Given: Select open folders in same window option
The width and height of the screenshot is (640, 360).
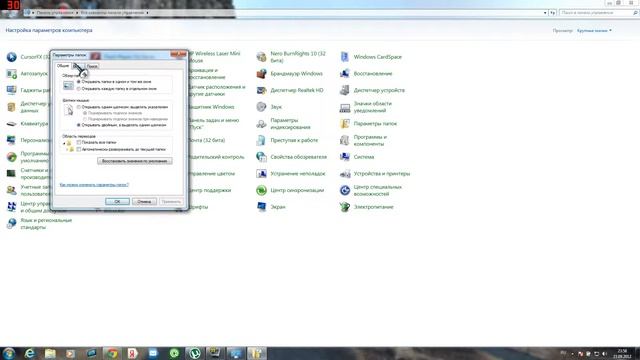Looking at the screenshot, I should [x=79, y=82].
